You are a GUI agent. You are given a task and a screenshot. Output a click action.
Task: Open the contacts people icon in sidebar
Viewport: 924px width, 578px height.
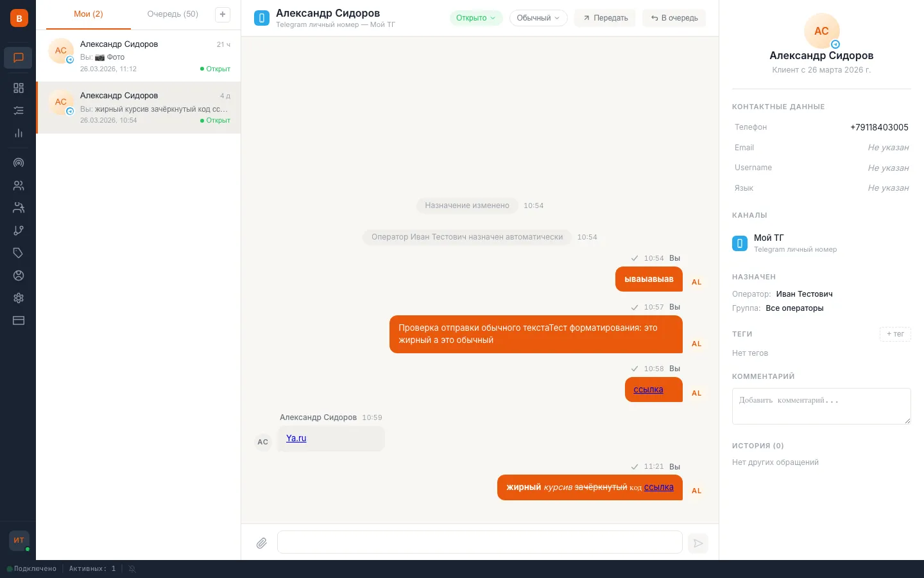click(19, 186)
